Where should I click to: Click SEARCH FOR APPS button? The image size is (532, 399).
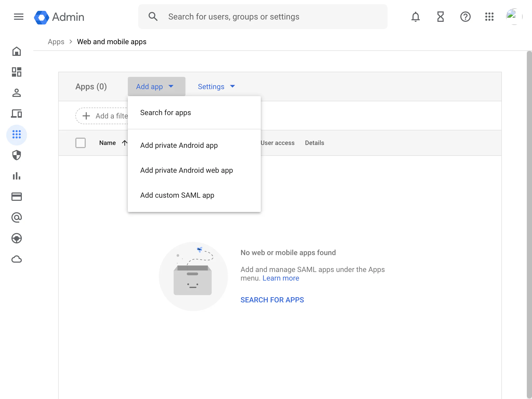272,300
